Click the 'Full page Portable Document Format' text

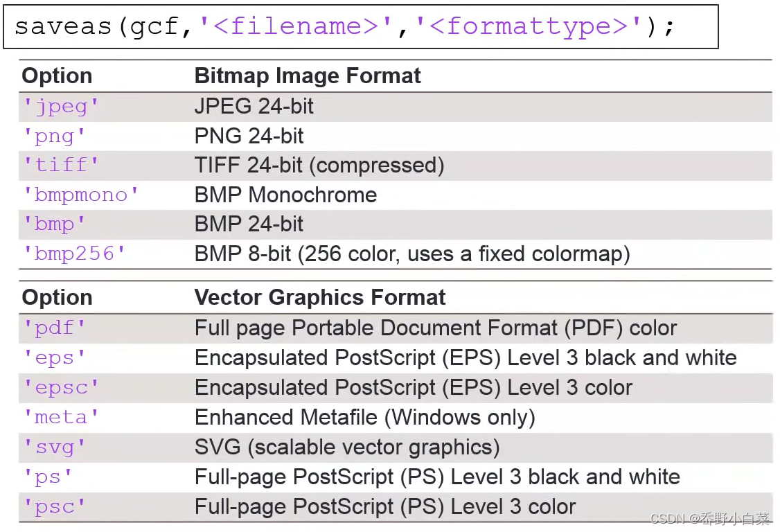pos(436,328)
